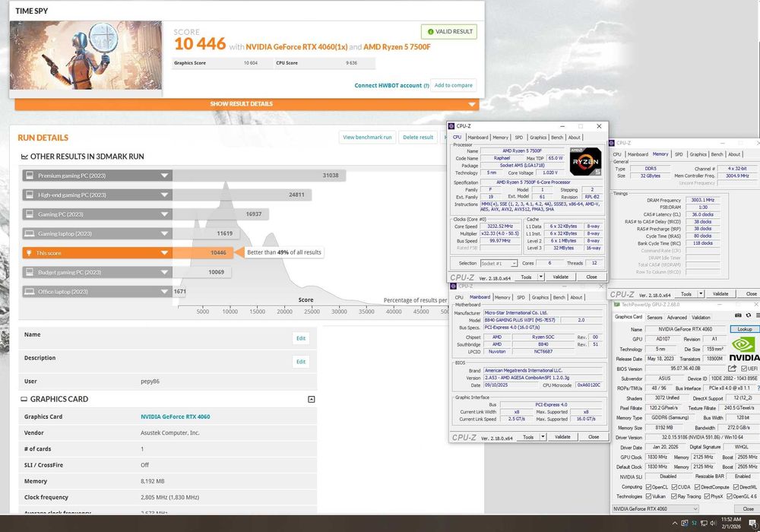Expand Office laptop (2023) dropdown arrow

pyautogui.click(x=164, y=292)
